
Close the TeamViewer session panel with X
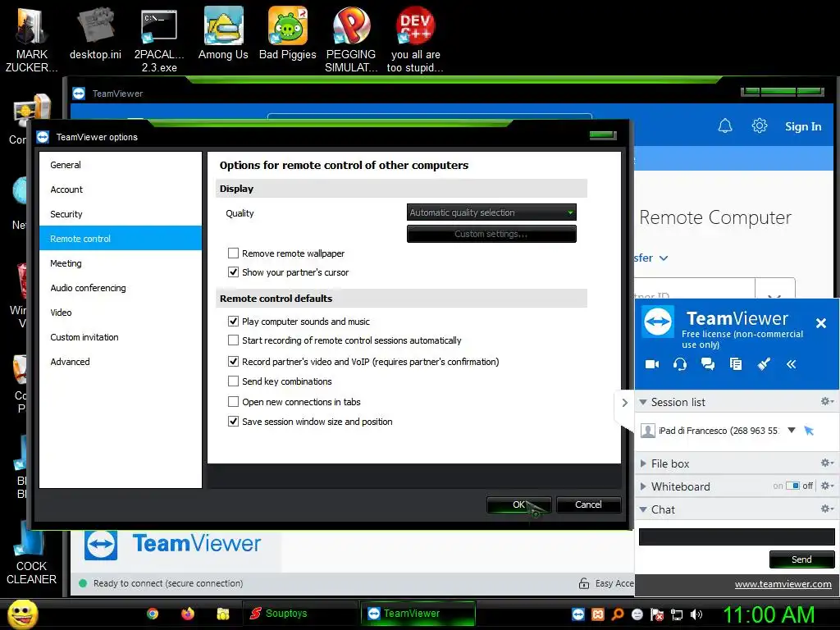tap(820, 323)
